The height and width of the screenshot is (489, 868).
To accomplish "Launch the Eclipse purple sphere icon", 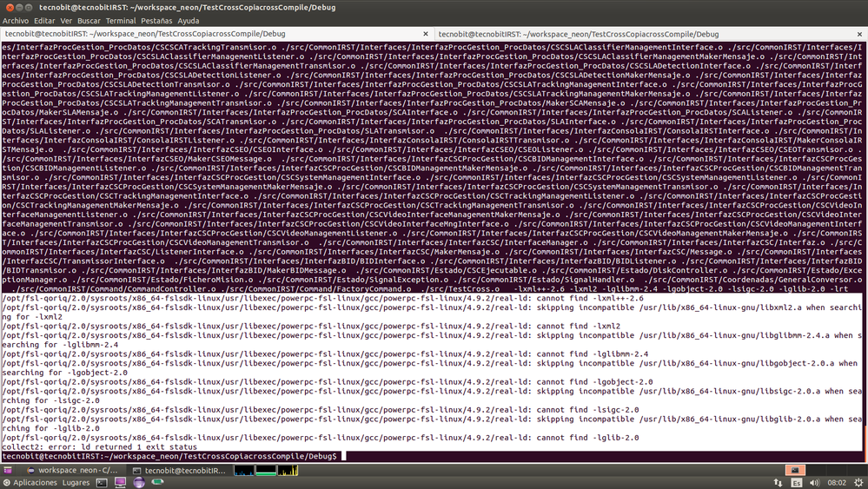I will [139, 482].
